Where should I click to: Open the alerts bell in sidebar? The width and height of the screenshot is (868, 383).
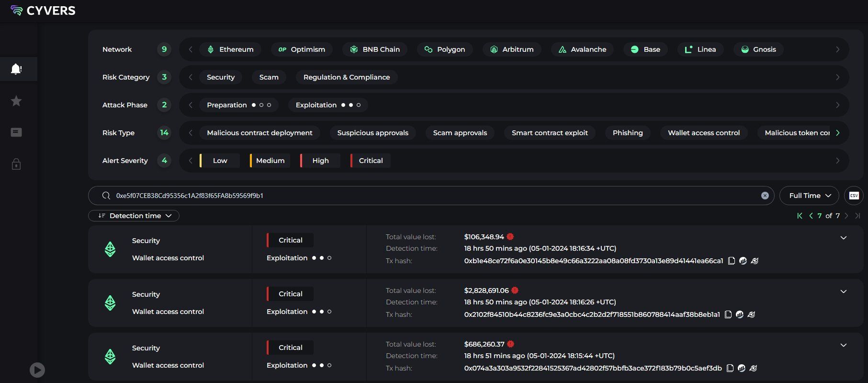16,69
